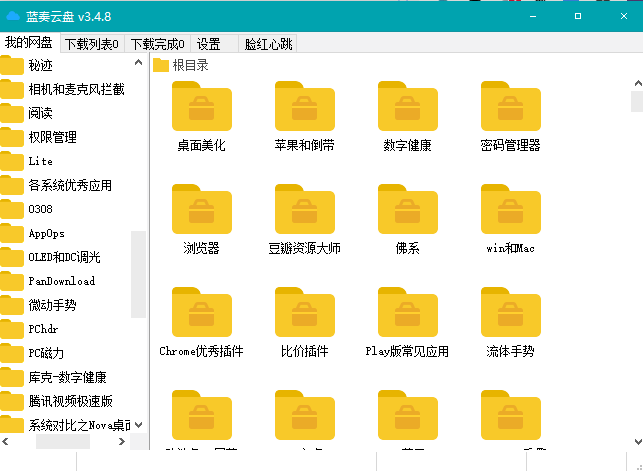The width and height of the screenshot is (643, 471).
Task: Select 库克-数字健康 in the folder tree
Action: [68, 377]
